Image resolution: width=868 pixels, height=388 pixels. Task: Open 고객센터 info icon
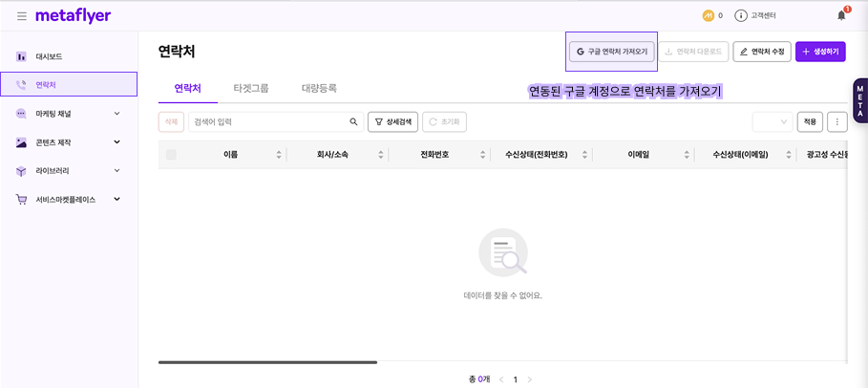(x=740, y=15)
